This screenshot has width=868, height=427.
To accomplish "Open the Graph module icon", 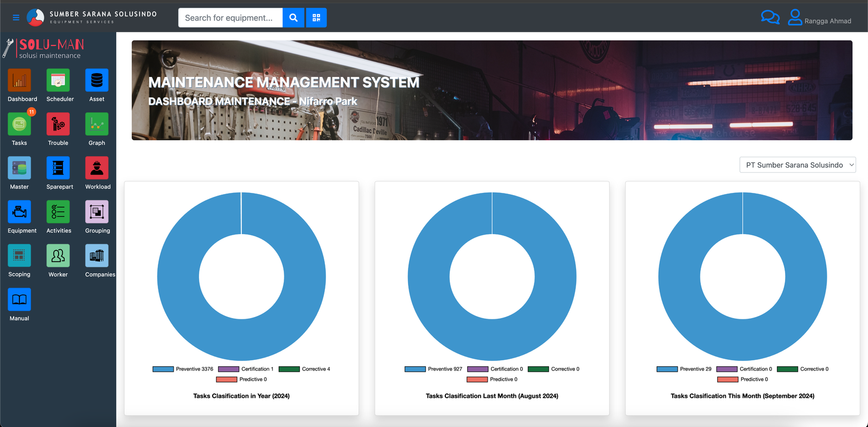I will tap(97, 124).
